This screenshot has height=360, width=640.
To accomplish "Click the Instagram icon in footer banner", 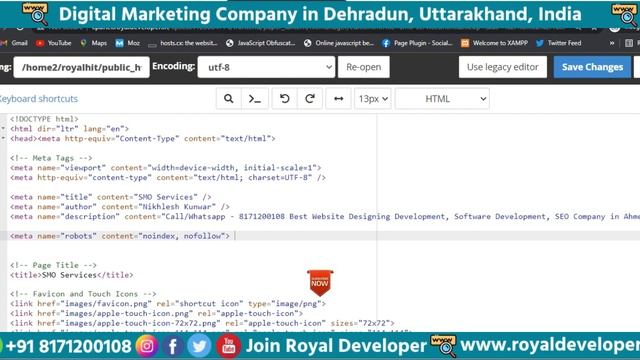I will pyautogui.click(x=147, y=346).
